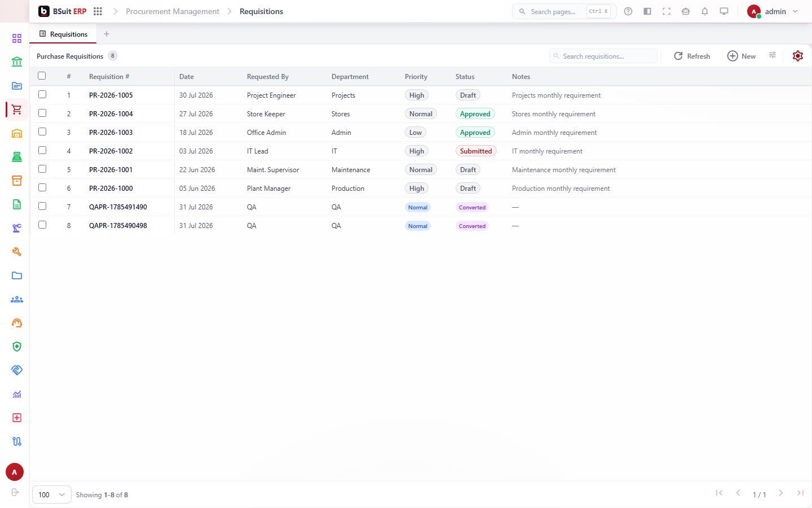Open the red gear settings icon
The image size is (812, 508).
[x=797, y=56]
